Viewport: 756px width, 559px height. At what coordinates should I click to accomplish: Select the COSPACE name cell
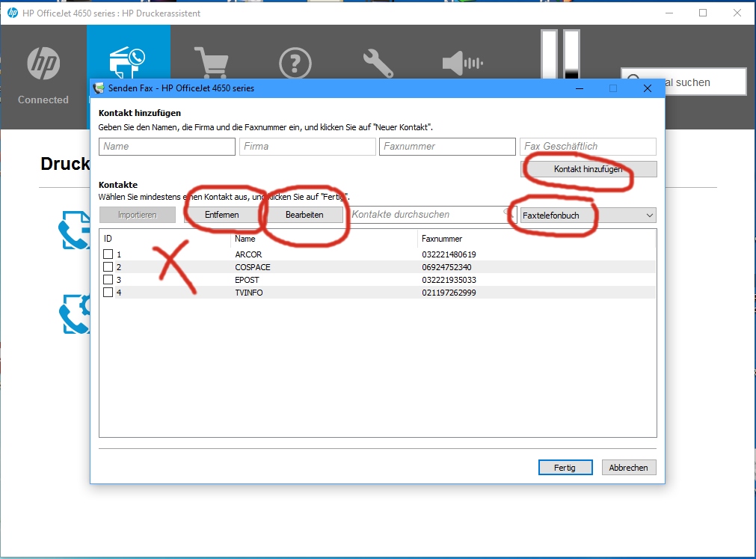[x=253, y=266]
